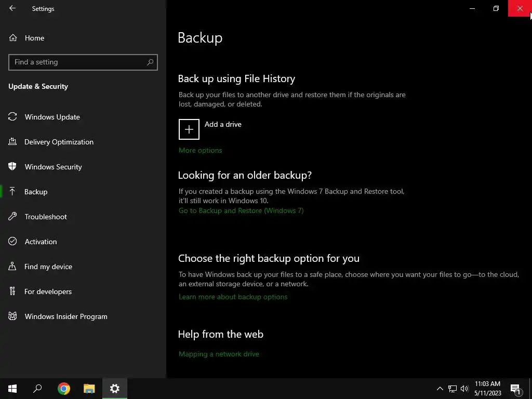Click the Backup upward arrow icon
Viewport: 532px width, 399px height.
click(12, 191)
